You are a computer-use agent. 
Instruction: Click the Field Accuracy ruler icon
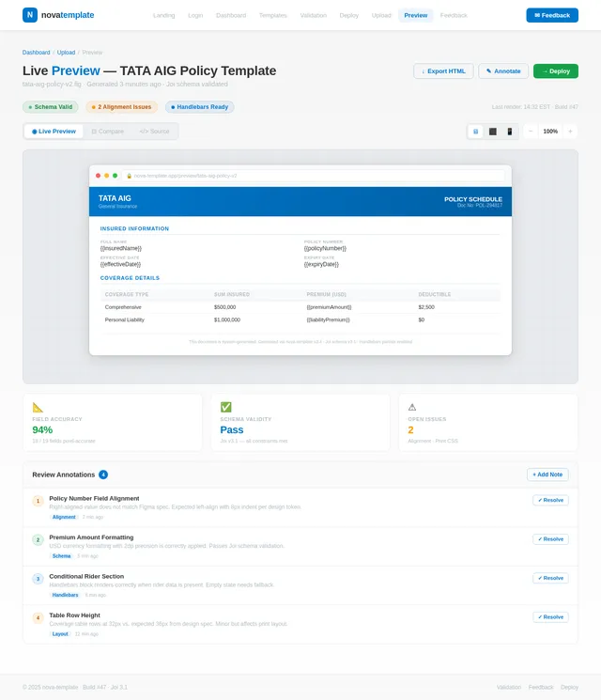(x=38, y=407)
